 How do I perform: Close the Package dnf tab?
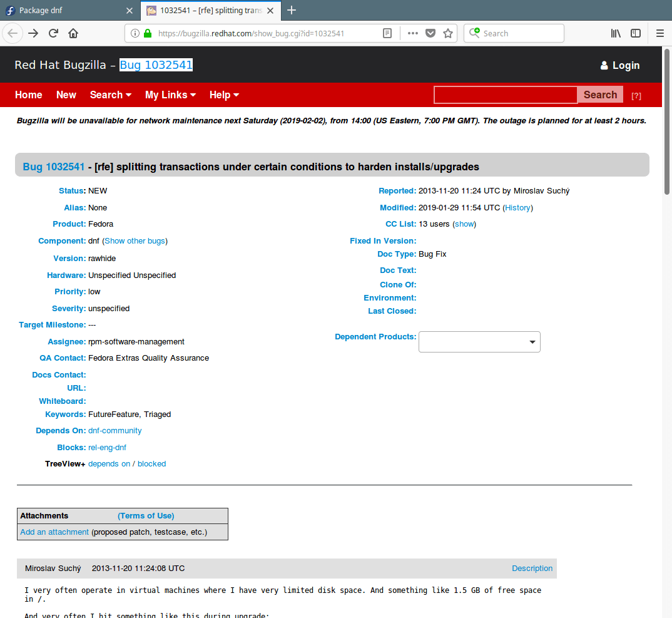(130, 10)
